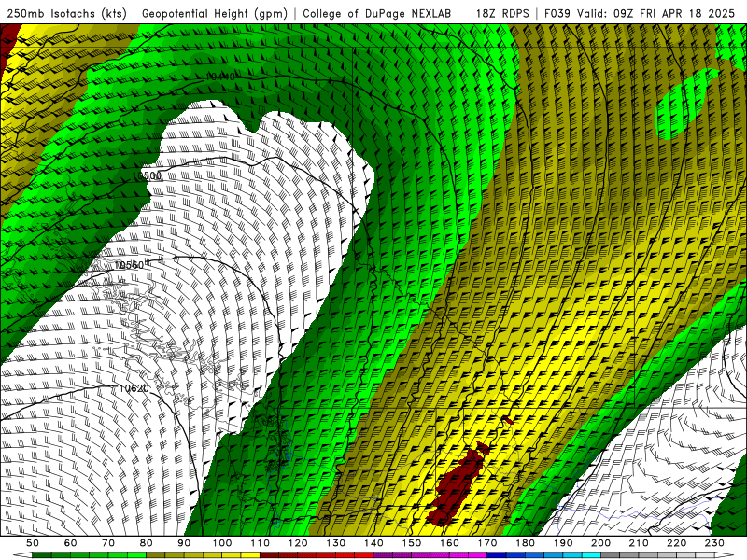Click the 100 knots color bar label

coord(222,543)
